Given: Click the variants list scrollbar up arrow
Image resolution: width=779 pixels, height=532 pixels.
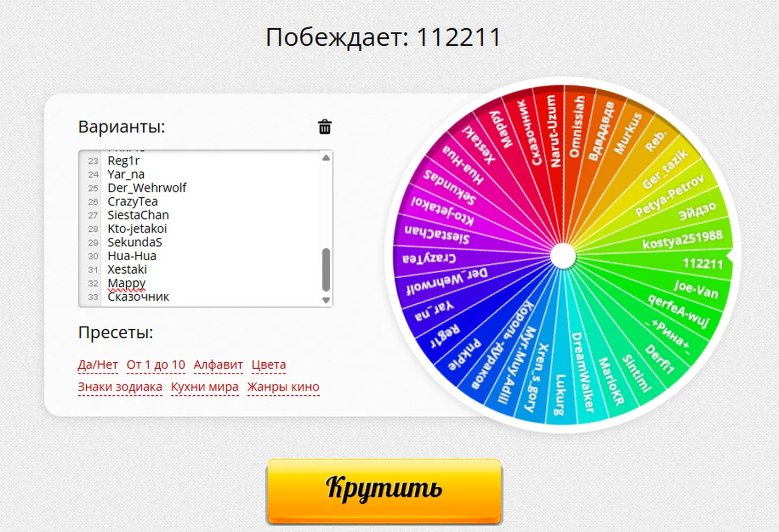Looking at the screenshot, I should pos(326,157).
